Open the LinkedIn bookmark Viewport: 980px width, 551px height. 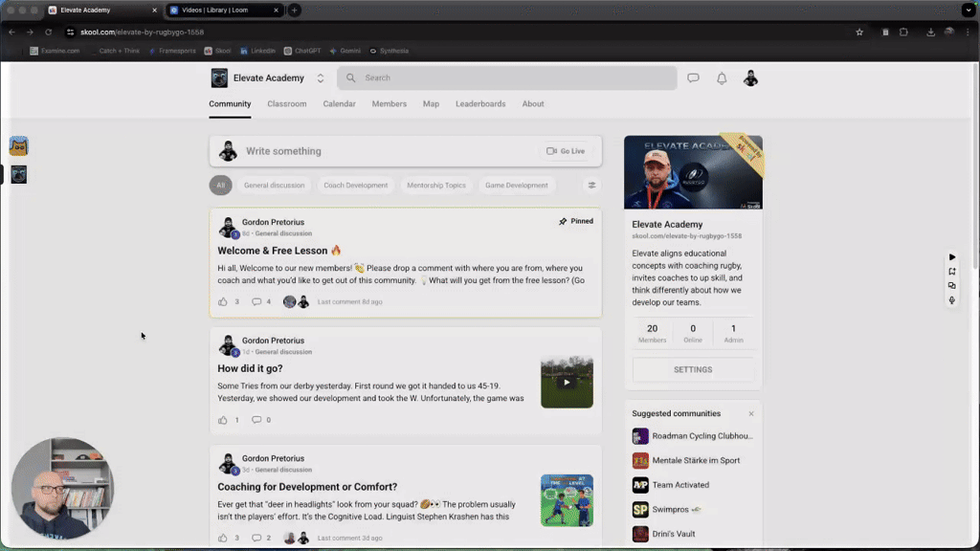[x=257, y=51]
